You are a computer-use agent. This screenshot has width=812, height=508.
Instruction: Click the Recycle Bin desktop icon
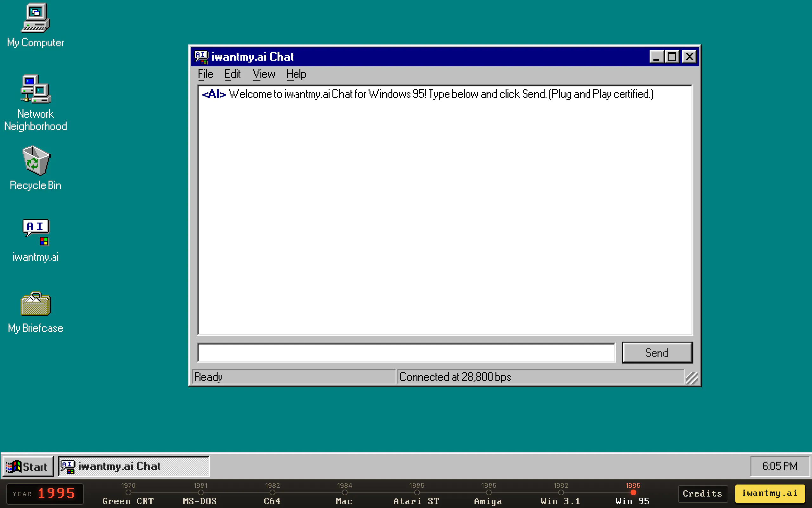pos(36,168)
